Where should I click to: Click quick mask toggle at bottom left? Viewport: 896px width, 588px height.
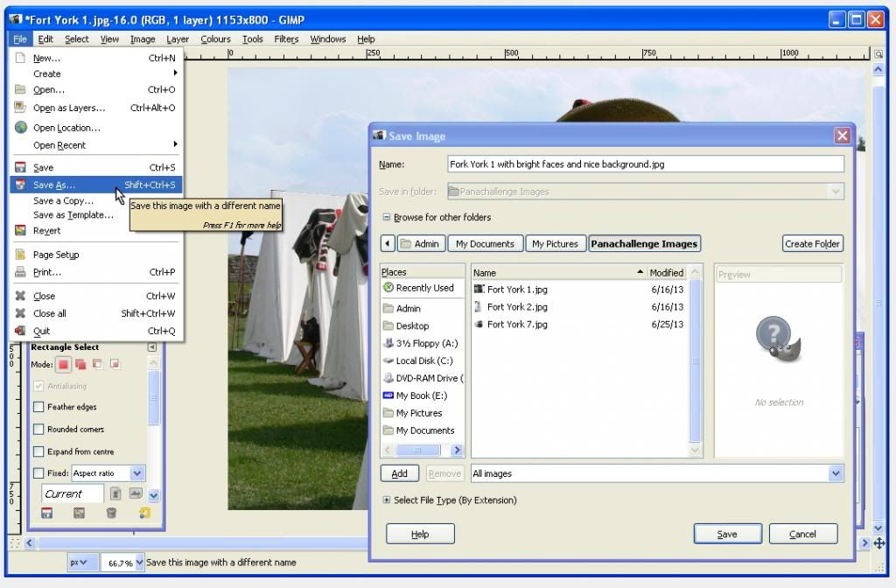pos(16,542)
